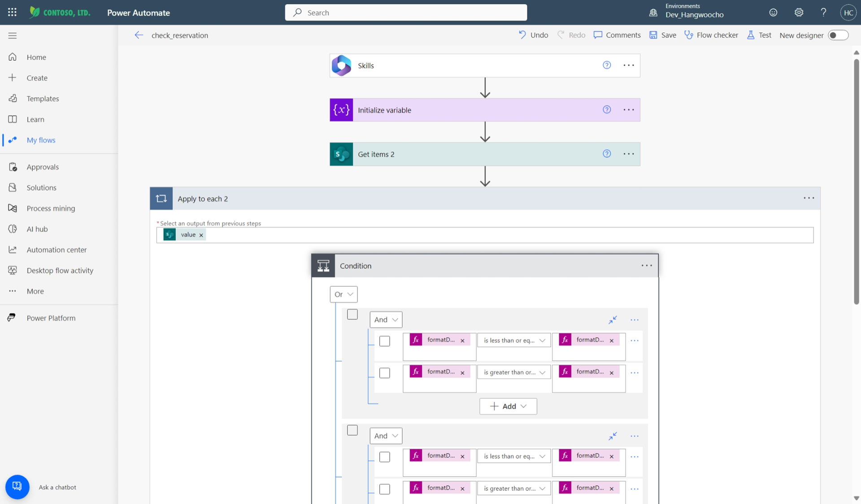Screen dimensions: 861x504
Task: Check the first And group checkbox
Action: pyautogui.click(x=352, y=314)
